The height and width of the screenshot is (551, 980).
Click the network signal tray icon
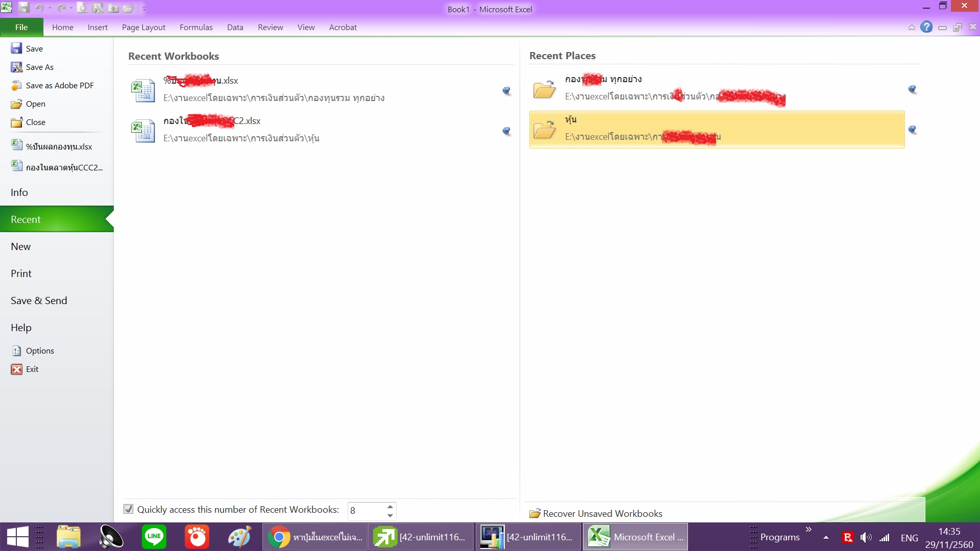pos(885,537)
